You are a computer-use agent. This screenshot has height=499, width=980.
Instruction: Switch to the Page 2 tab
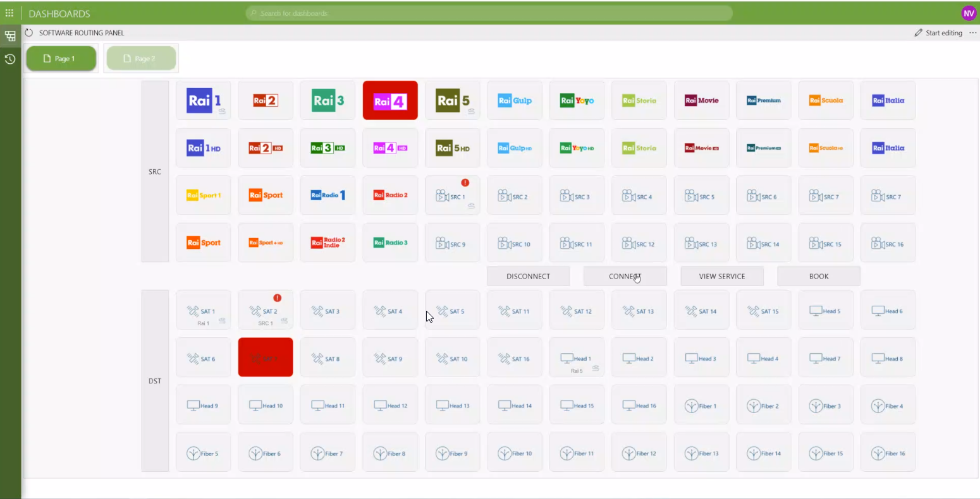[141, 59]
